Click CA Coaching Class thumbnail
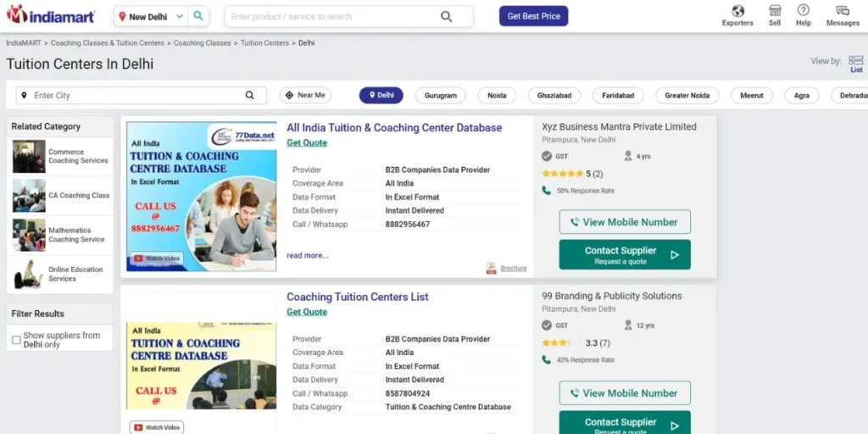Screen dimensions: 868x434 pyautogui.click(x=29, y=196)
